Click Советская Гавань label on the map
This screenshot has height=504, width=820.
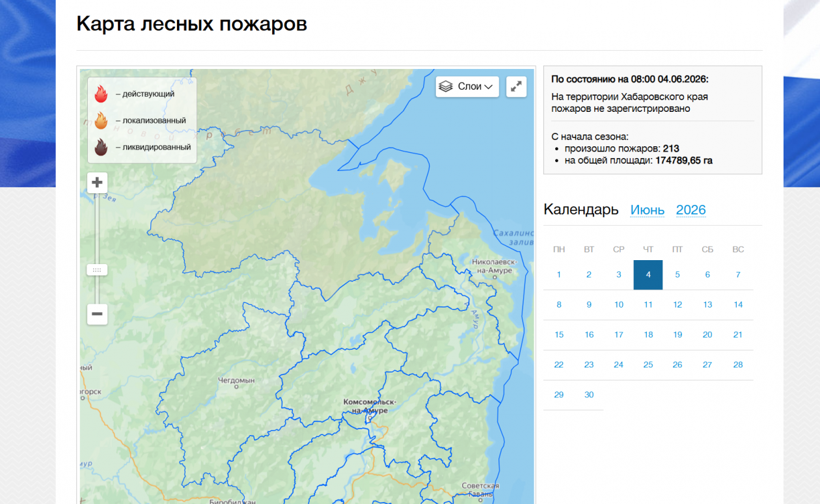[480, 490]
